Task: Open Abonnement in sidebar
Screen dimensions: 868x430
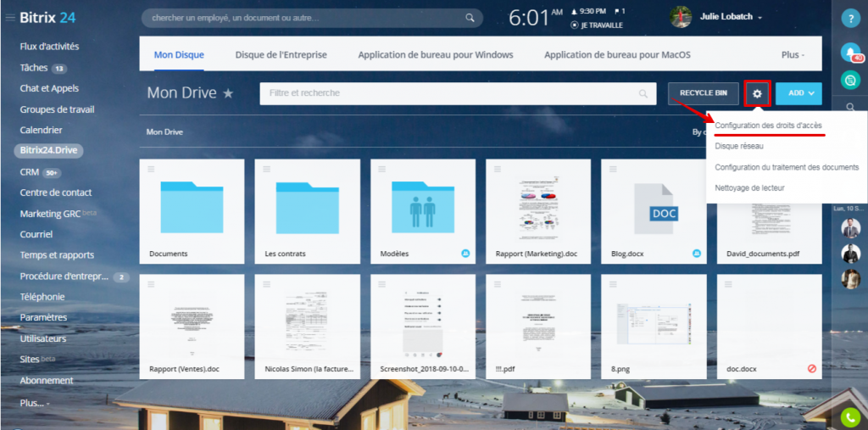Action: [x=47, y=381]
